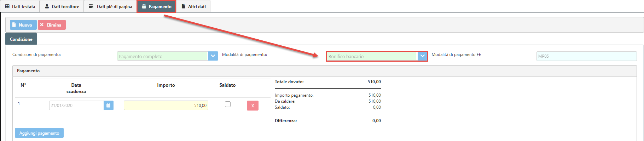
Task: Delete payment row with red X
Action: (253, 106)
